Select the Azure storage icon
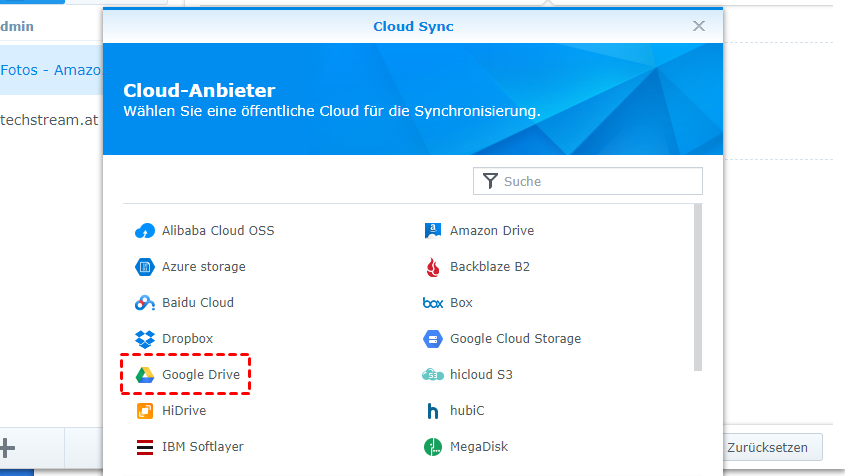 145,267
